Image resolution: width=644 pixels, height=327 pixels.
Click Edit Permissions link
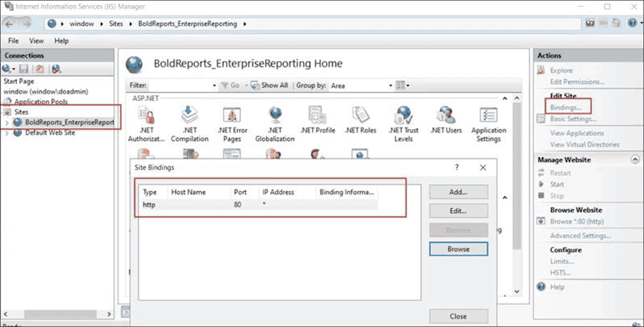pyautogui.click(x=577, y=82)
